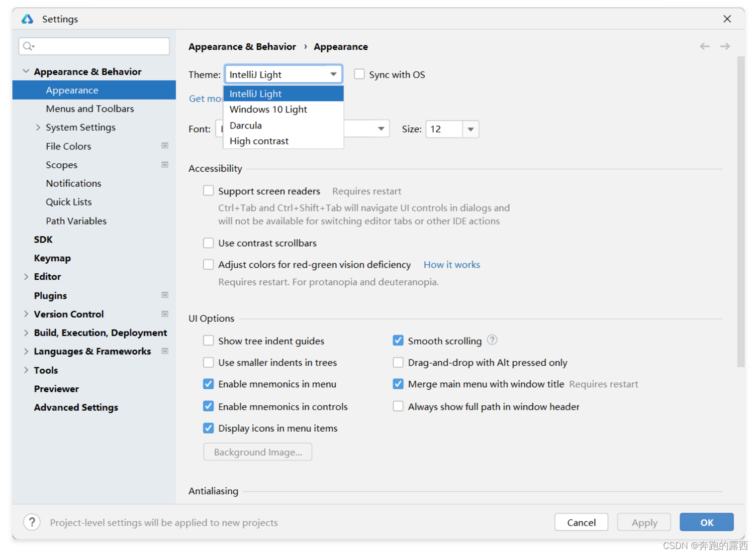This screenshot has height=555, width=756.
Task: Disable Smooth scrolling
Action: click(398, 340)
